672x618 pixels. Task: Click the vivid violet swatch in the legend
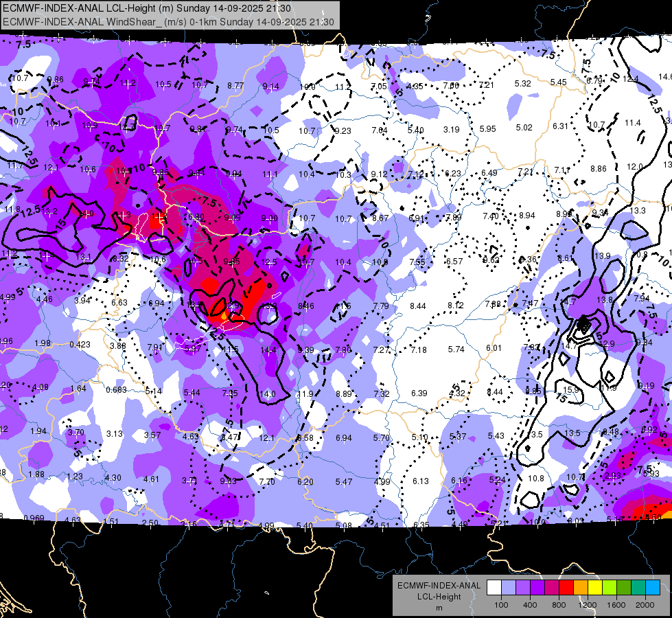[537, 588]
